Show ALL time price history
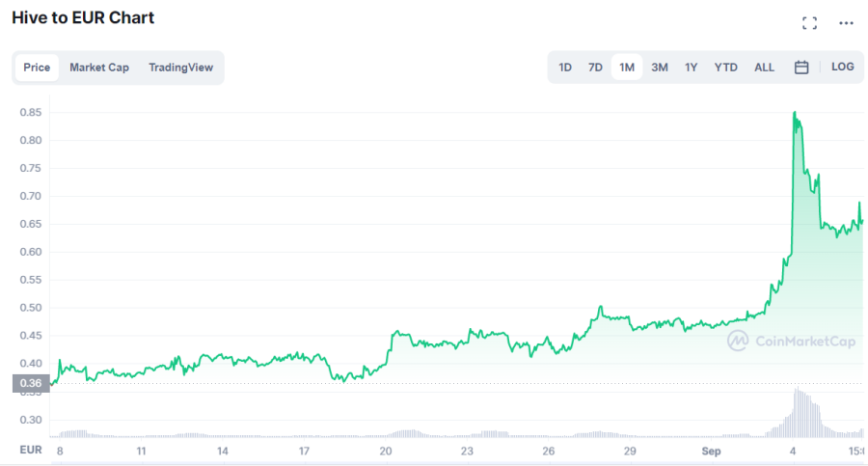This screenshot has width=868, height=466. pyautogui.click(x=764, y=68)
